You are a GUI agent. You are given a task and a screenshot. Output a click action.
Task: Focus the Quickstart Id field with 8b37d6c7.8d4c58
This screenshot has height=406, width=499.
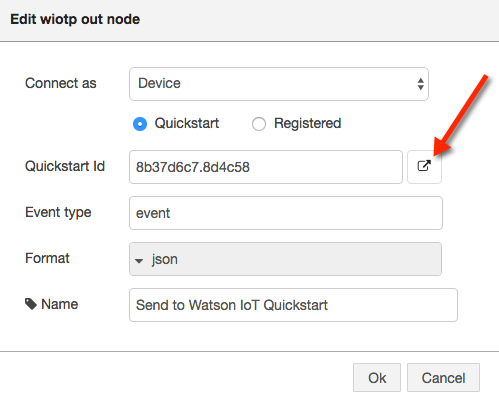266,167
